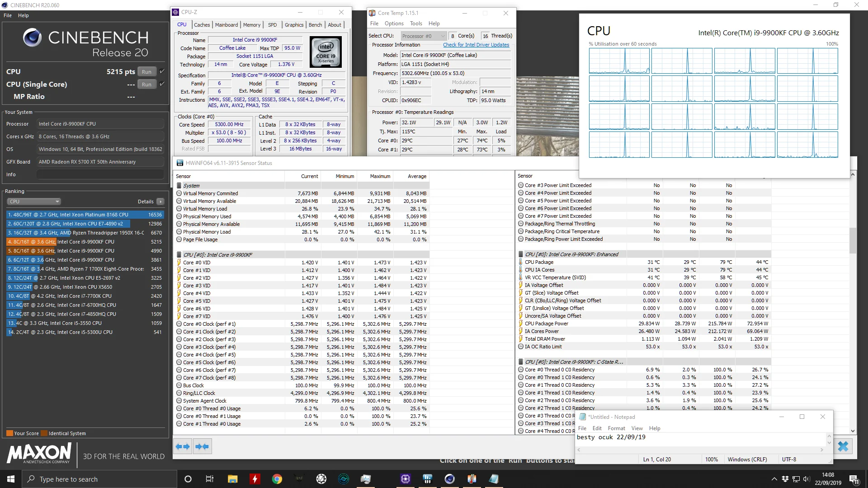Image resolution: width=868 pixels, height=488 pixels.
Task: Switch to Cinebench via its taskbar icon
Action: 449,479
